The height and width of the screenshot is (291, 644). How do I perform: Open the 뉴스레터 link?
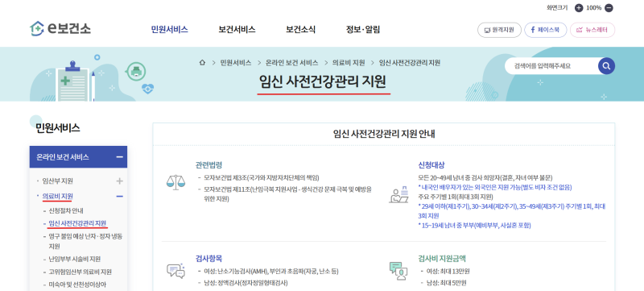[x=592, y=30]
